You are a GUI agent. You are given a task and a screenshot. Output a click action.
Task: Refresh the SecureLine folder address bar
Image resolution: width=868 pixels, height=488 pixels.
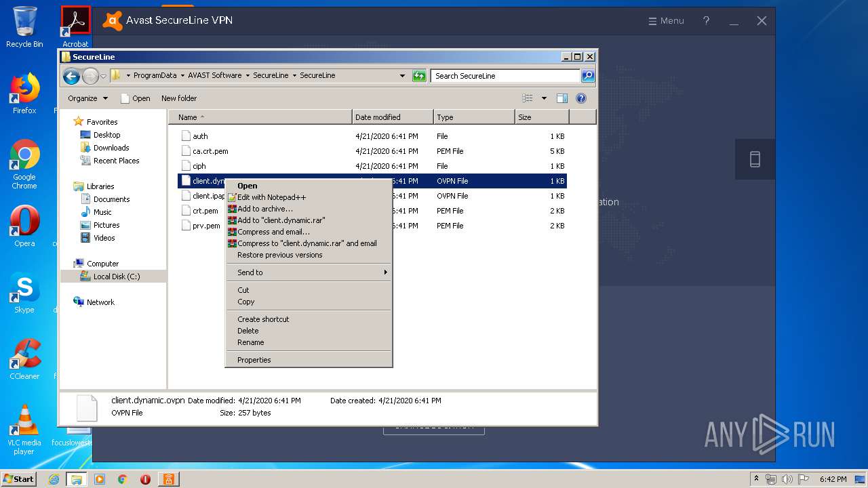click(x=419, y=76)
